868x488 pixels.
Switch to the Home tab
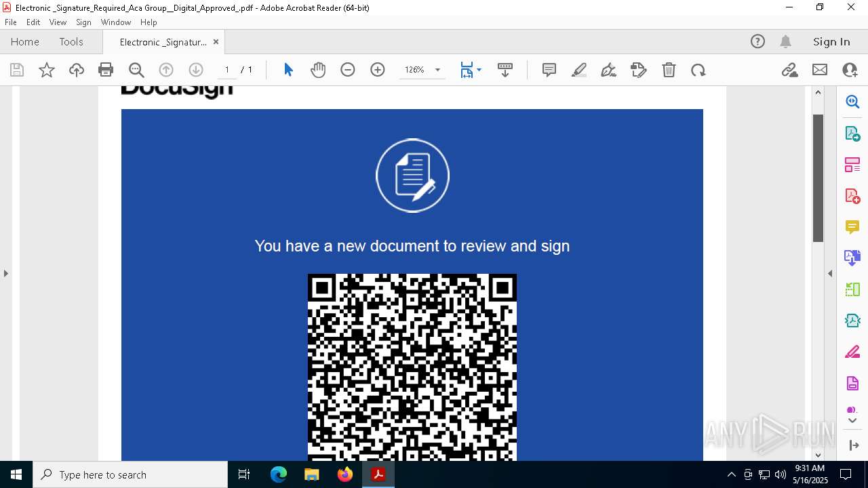pos(25,42)
